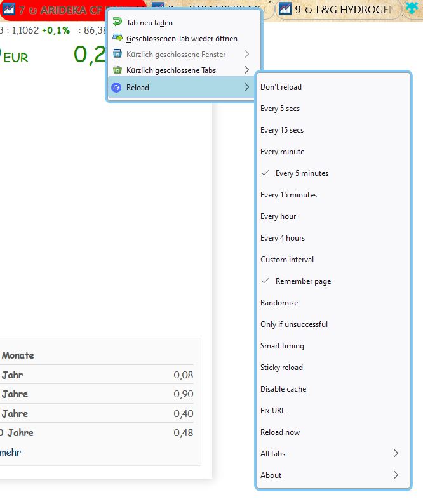Click the 'Geschlossenen Tab wieder öffnen' icon
The width and height of the screenshot is (423, 504).
(x=117, y=38)
